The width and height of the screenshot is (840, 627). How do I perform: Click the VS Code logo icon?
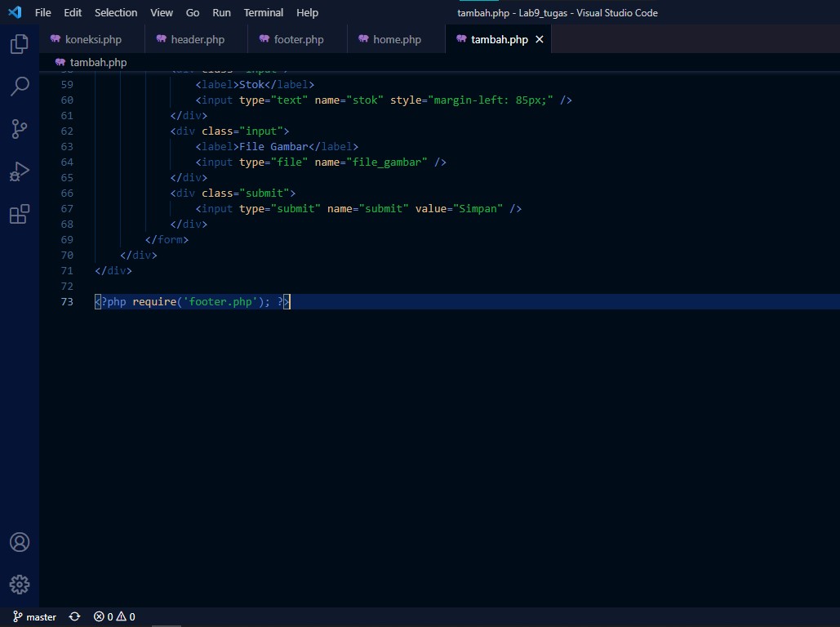click(x=15, y=12)
